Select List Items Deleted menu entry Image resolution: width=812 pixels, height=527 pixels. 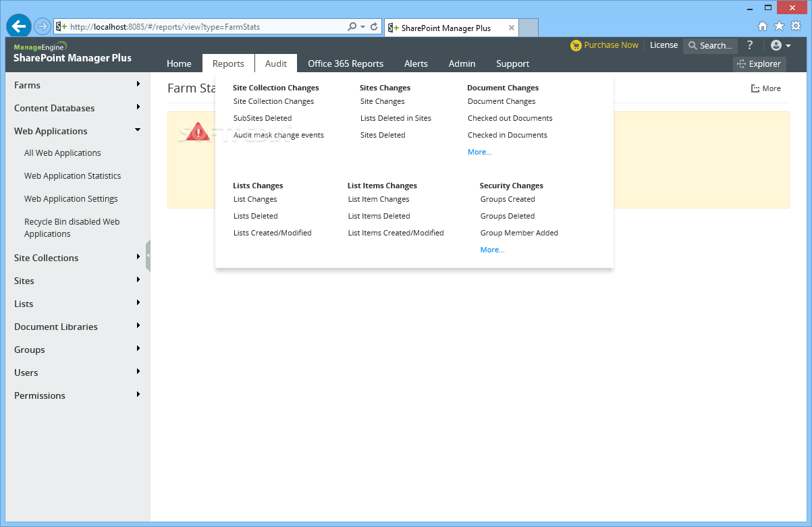tap(379, 216)
